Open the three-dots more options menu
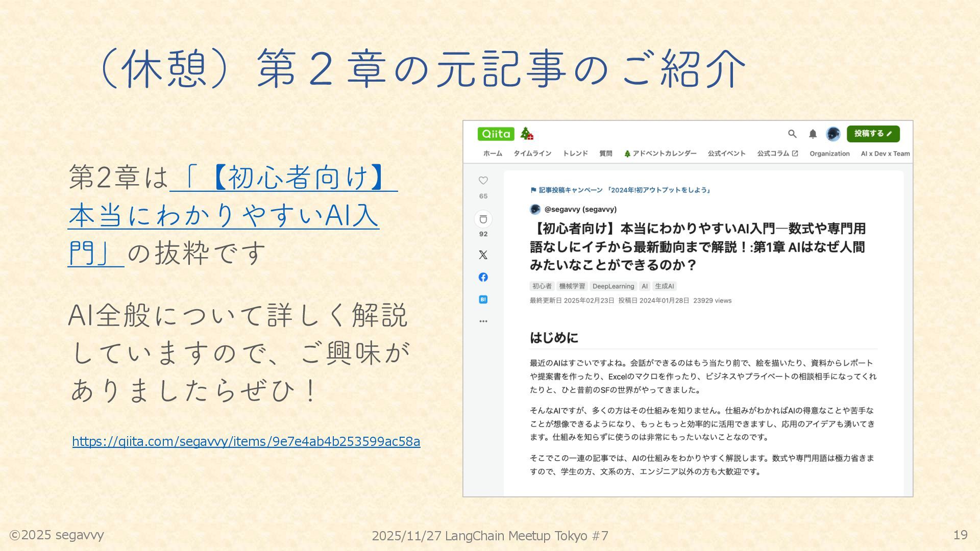Screen dimensions: 980x551 click(483, 321)
